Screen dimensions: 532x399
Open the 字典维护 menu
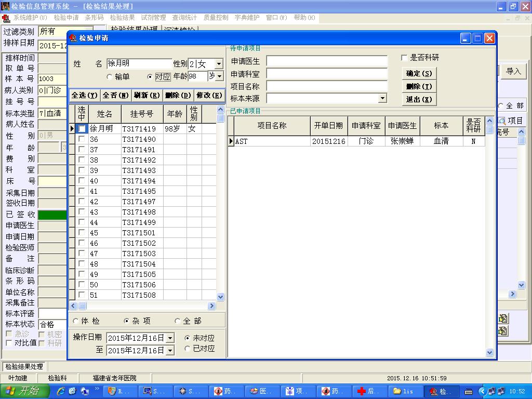pos(247,18)
